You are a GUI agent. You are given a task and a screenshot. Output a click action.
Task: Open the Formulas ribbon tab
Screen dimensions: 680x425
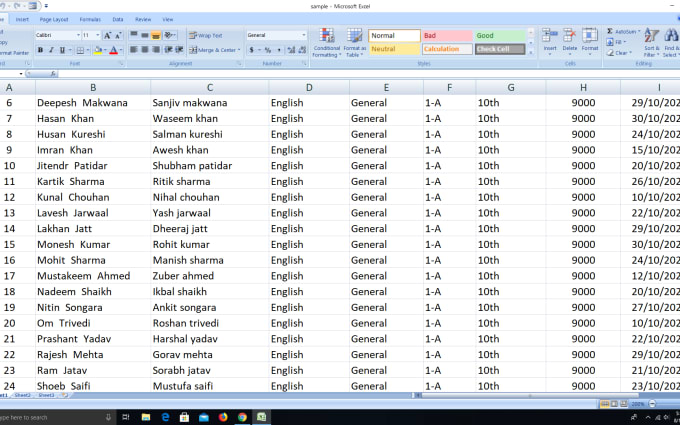pyautogui.click(x=90, y=20)
